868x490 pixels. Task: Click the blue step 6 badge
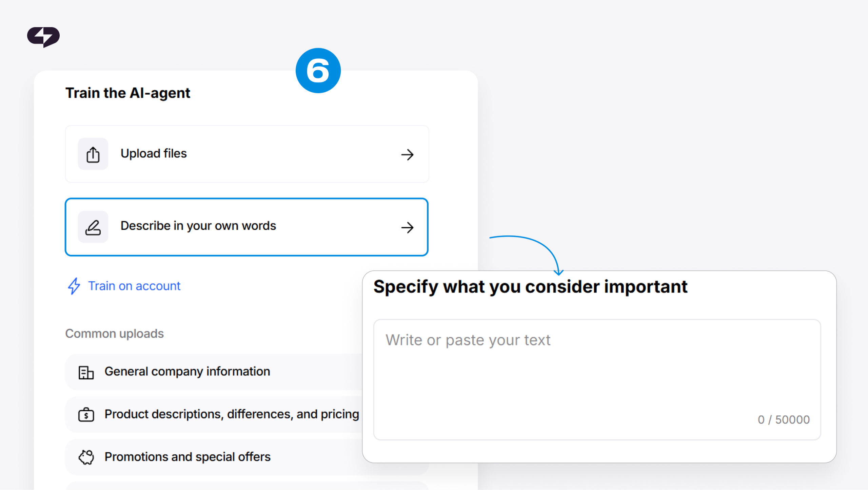pyautogui.click(x=318, y=71)
